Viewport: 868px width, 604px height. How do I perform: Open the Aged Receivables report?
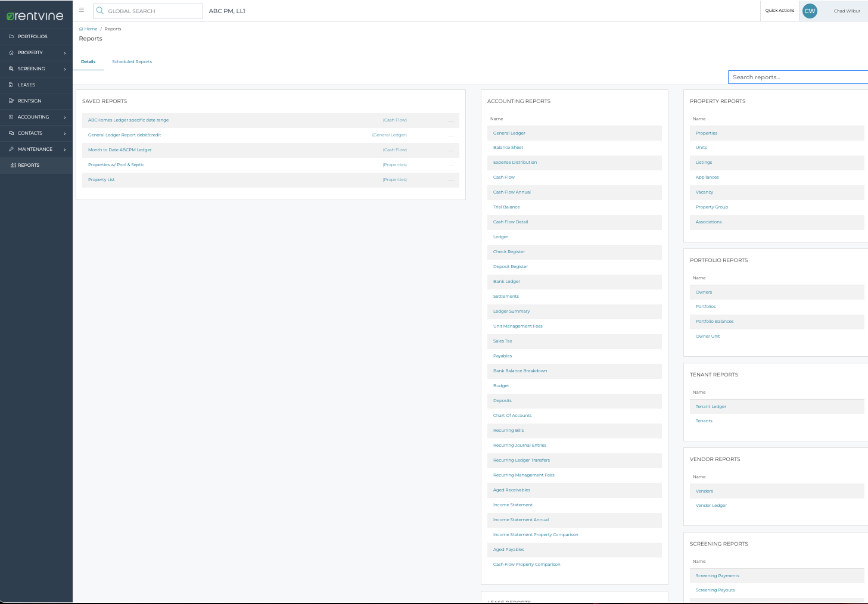click(512, 490)
